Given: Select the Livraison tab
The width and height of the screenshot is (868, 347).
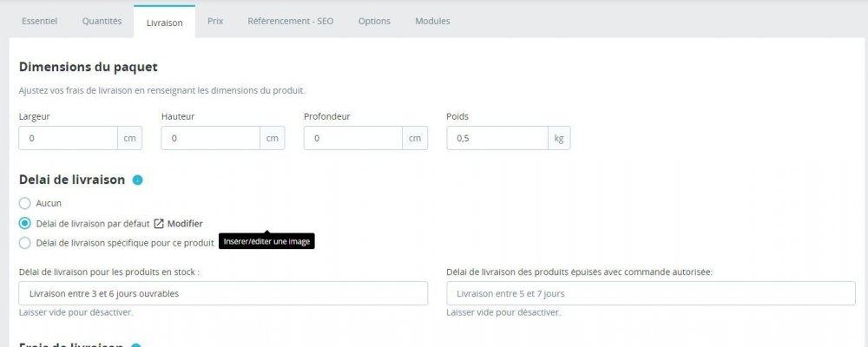Looking at the screenshot, I should (164, 23).
